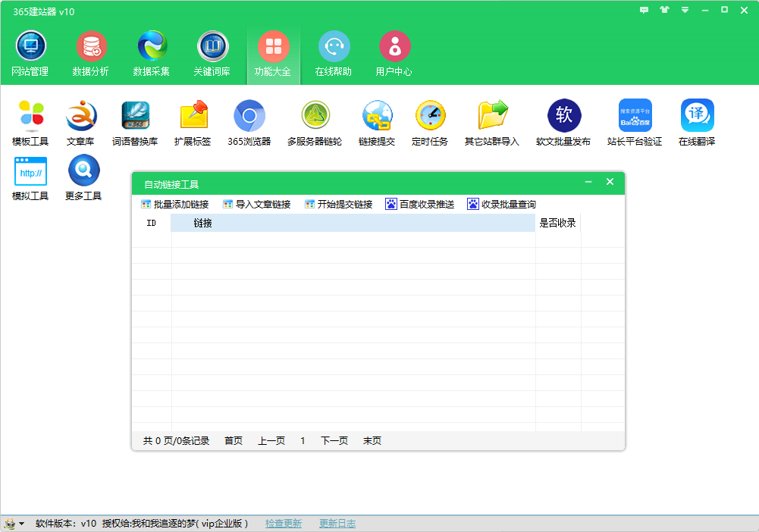Click the 是否收录 column header
The image size is (759, 532).
[x=557, y=223]
